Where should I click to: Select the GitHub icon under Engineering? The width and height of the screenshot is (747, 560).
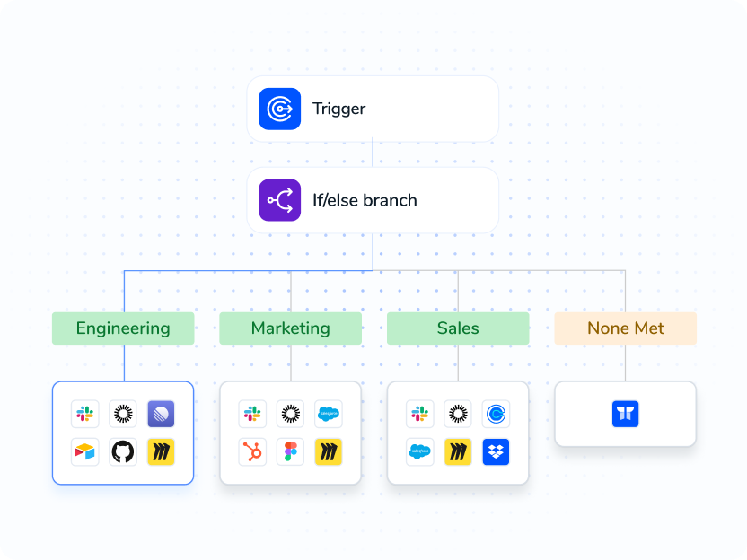click(x=123, y=451)
